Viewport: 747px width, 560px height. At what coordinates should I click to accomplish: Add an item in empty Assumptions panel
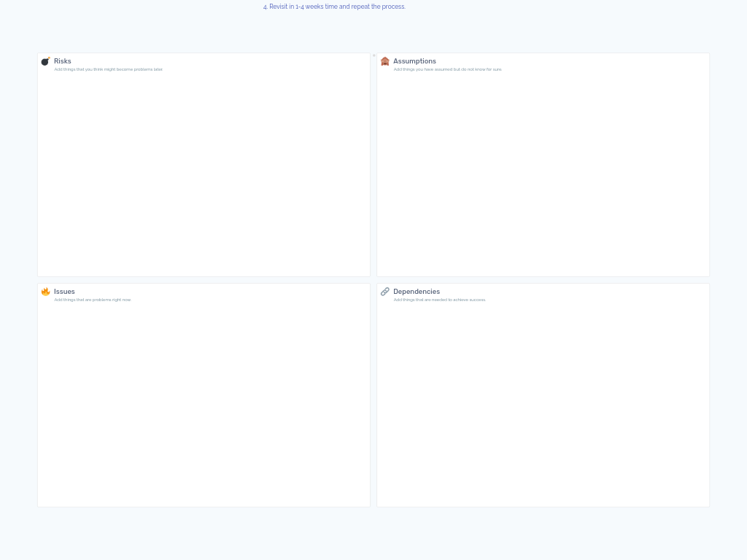pyautogui.click(x=543, y=174)
